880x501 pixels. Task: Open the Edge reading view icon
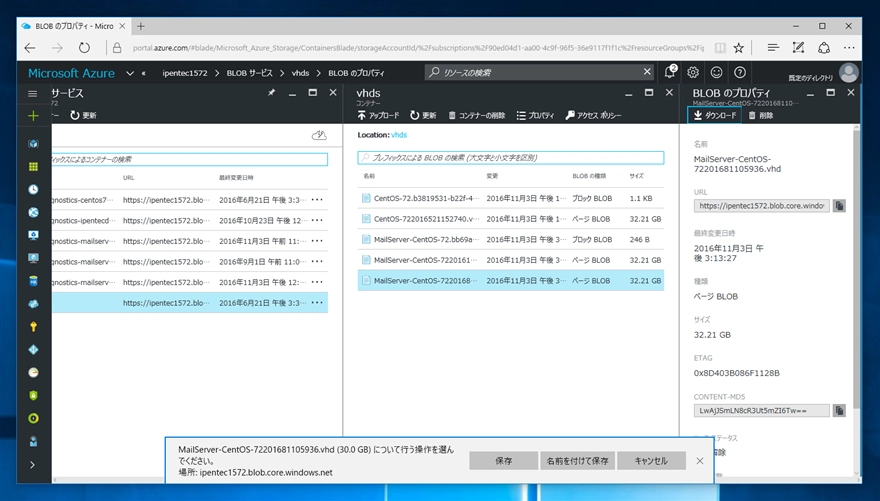pos(719,48)
